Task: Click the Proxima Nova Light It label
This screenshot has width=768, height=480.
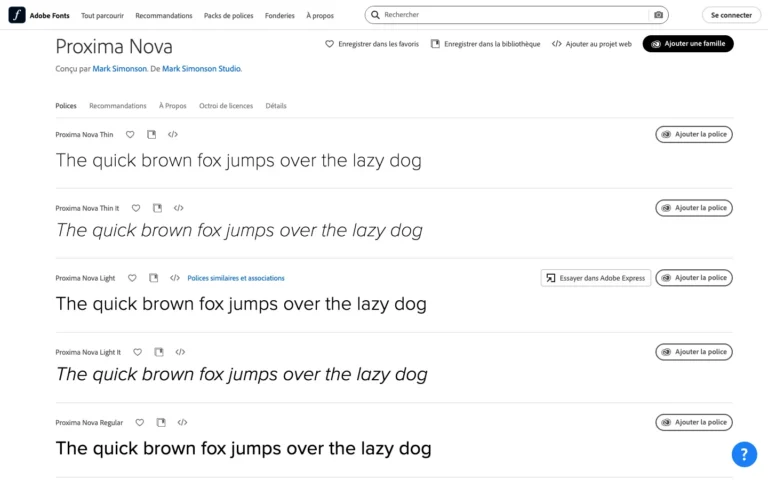Action: tap(88, 352)
